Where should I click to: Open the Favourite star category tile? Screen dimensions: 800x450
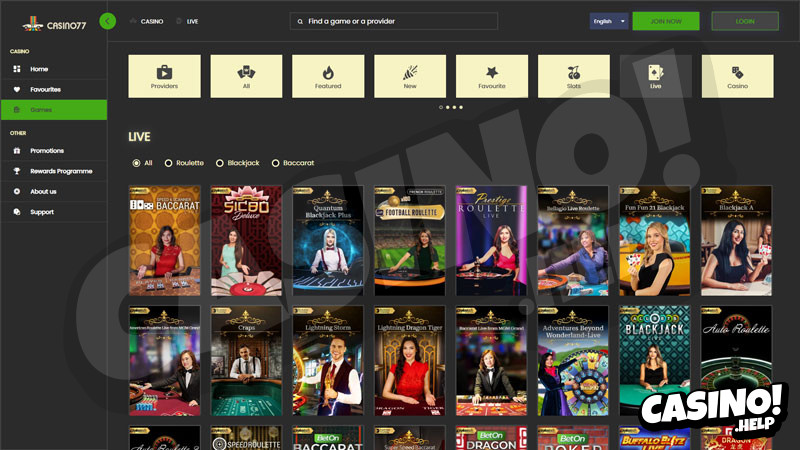point(492,76)
